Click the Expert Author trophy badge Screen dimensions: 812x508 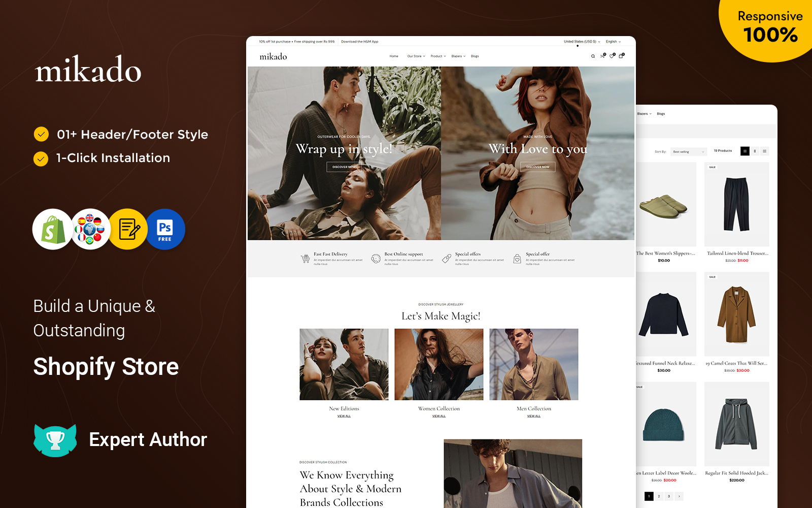(55, 440)
